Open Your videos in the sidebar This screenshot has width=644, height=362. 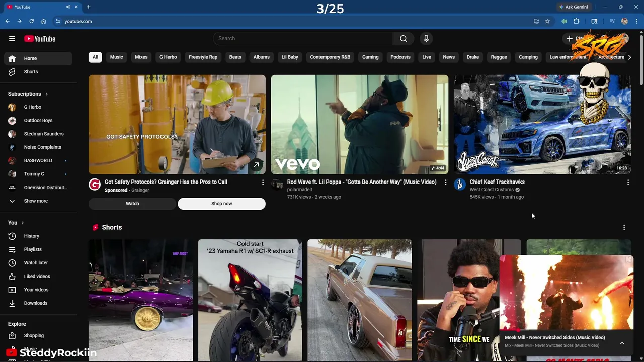click(38, 290)
